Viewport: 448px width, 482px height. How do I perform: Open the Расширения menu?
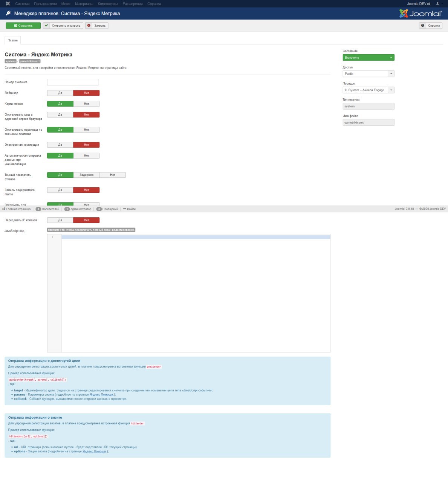pyautogui.click(x=133, y=4)
